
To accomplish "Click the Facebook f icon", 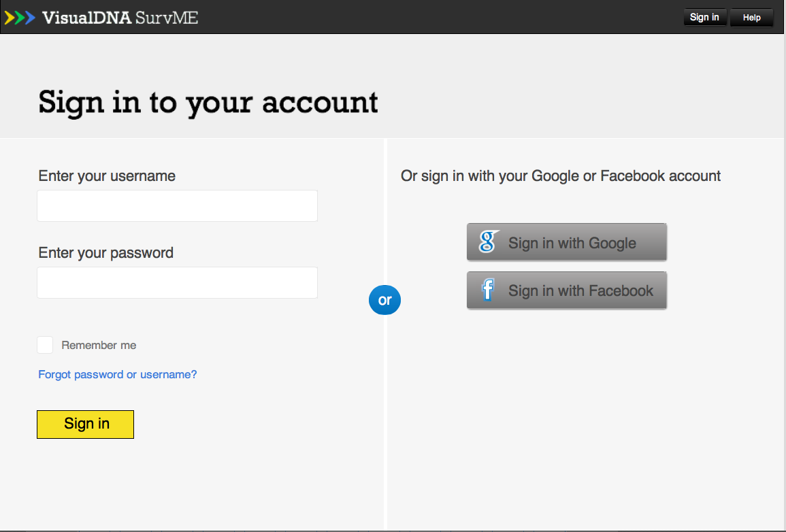I will (x=488, y=290).
